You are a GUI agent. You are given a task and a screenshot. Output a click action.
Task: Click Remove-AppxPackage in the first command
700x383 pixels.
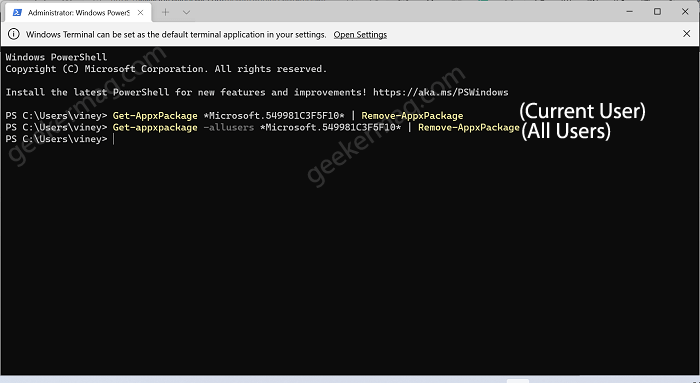click(412, 116)
